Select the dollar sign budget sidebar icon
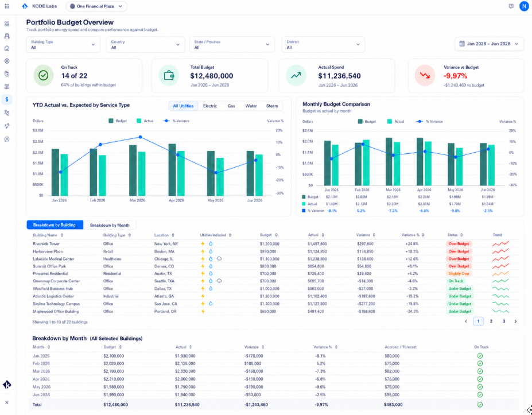The height and width of the screenshot is (415, 532). (7, 99)
